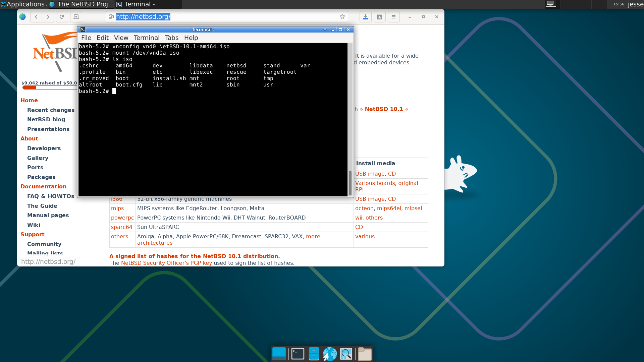Open the browser hamburger menu
The height and width of the screenshot is (362, 644).
394,17
